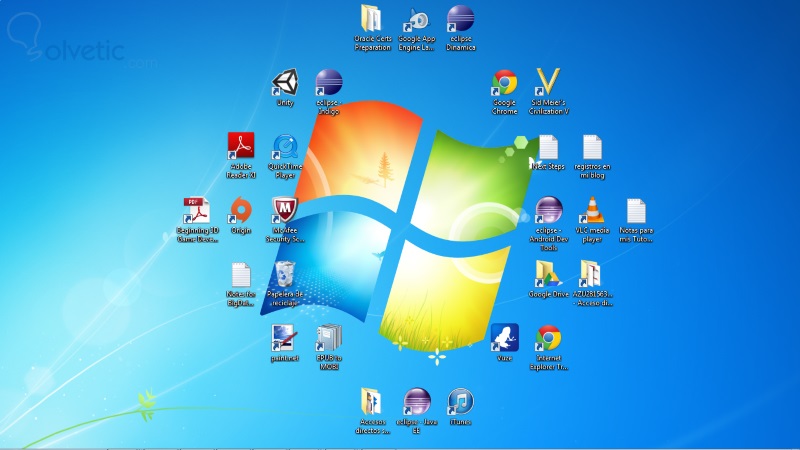Open the Oracle Certs Preparation folder
This screenshot has height=450, width=800.
[x=372, y=28]
